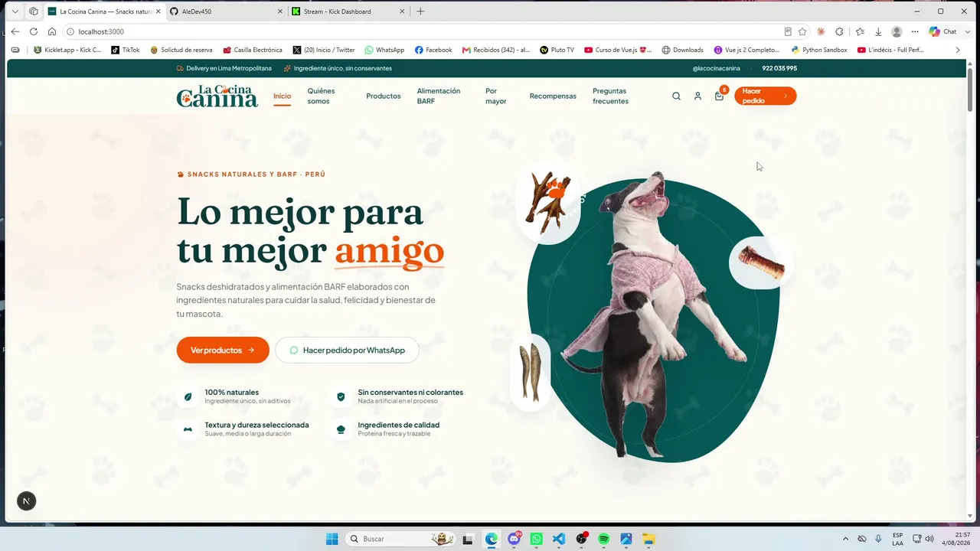Open the Python Sandbox bookmark
The image size is (980, 551).
tap(819, 50)
